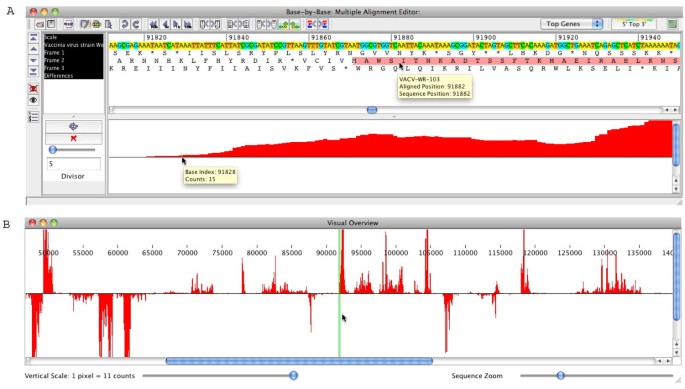This screenshot has width=685, height=389.
Task: Go to previous with single left arrow
Action: tap(166, 24)
